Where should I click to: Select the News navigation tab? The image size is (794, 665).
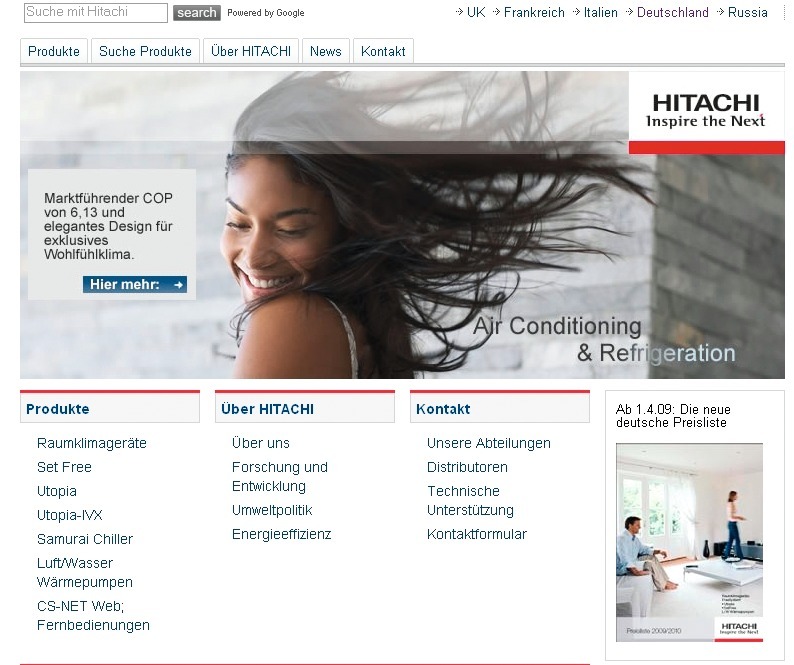[x=326, y=51]
